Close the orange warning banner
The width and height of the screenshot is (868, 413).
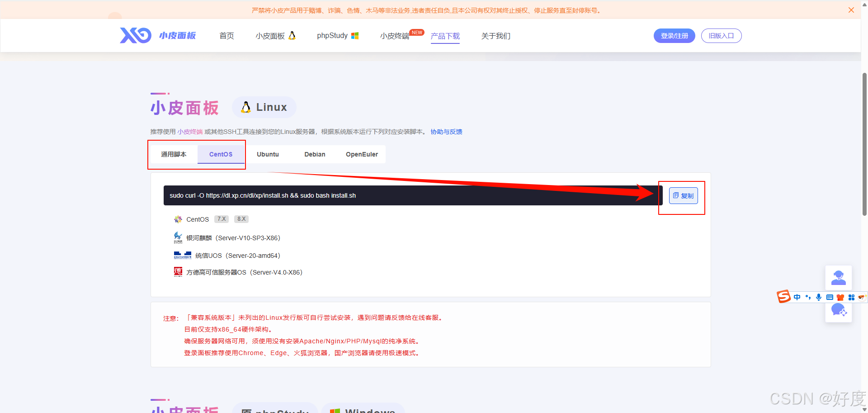pos(851,10)
